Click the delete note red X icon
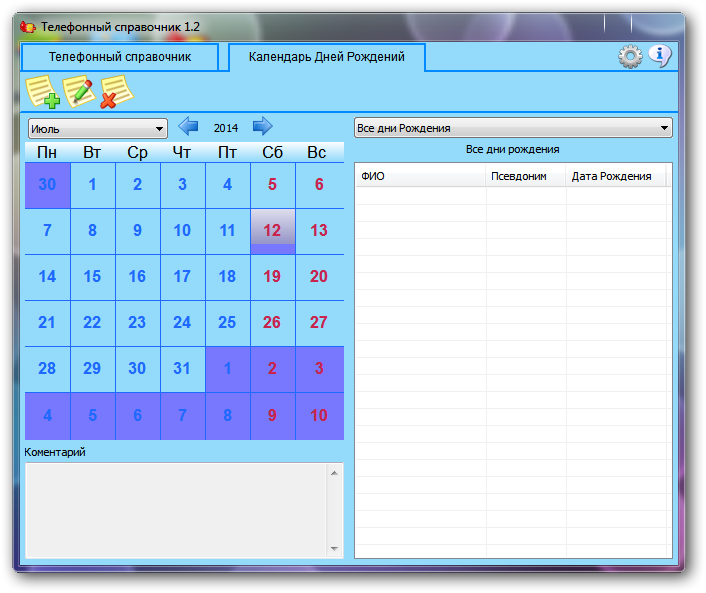706x593 pixels. (x=115, y=93)
